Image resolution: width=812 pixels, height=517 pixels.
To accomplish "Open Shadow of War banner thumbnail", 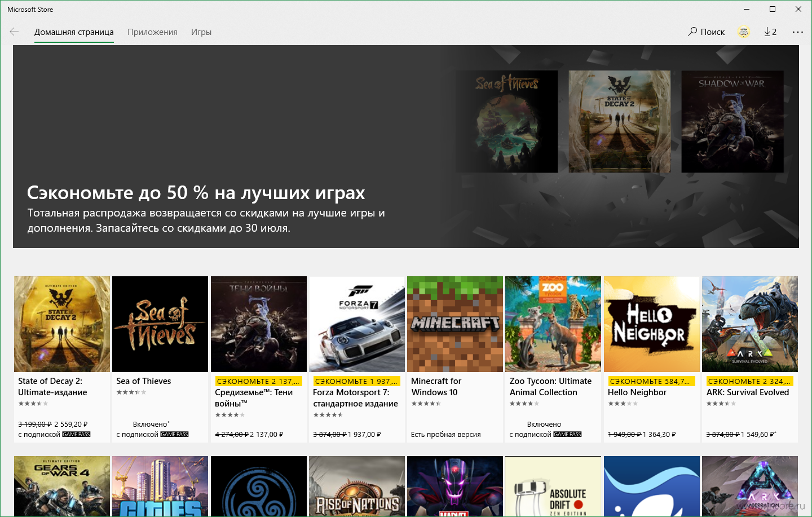I will coord(732,121).
